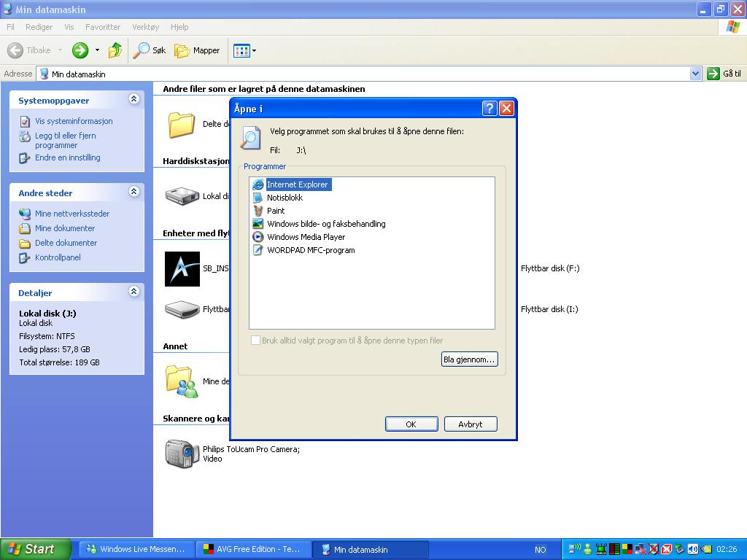747x560 pixels.
Task: Click the help question mark in Åpne i dialog
Action: coord(489,109)
